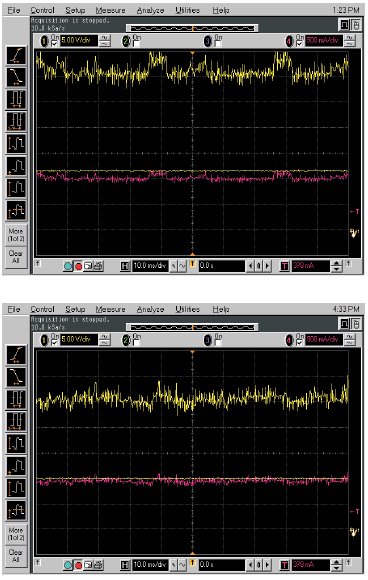The width and height of the screenshot is (368, 580).
Task: Click the green Run acquisition icon in the 4:33 PM capture
Action: tap(68, 565)
